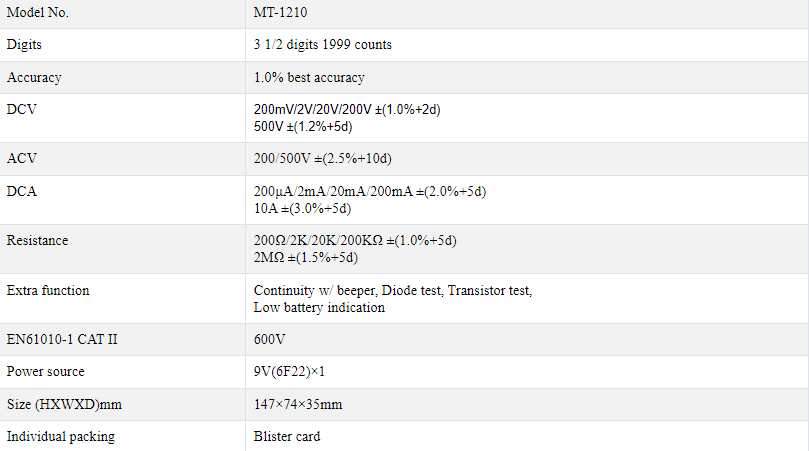809x451 pixels.
Task: Click the Model No. label cell
Action: [122, 13]
